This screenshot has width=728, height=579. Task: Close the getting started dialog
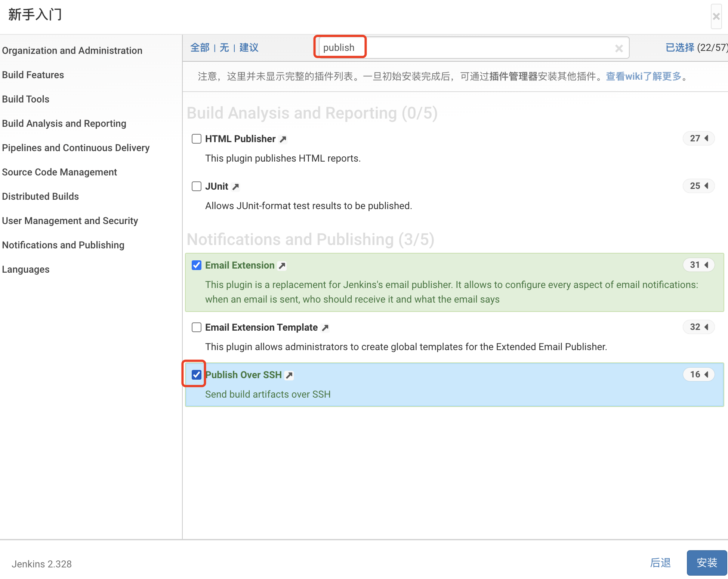(x=716, y=16)
